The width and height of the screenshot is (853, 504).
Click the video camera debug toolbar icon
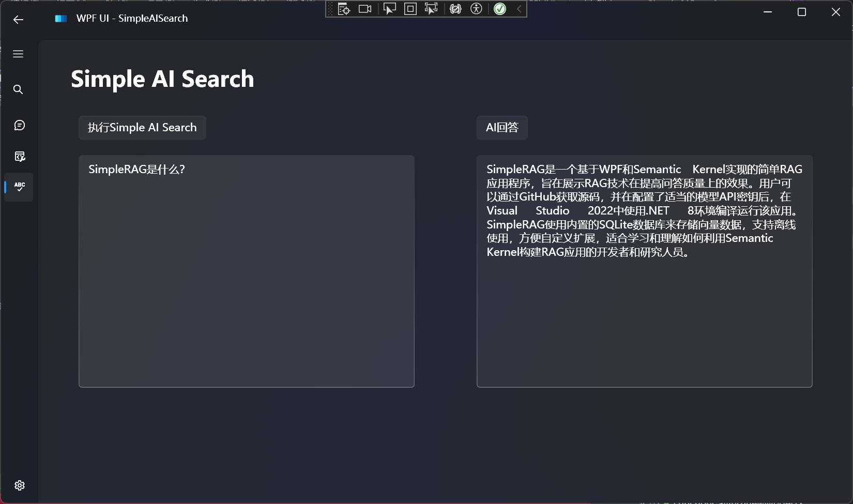[x=365, y=9]
